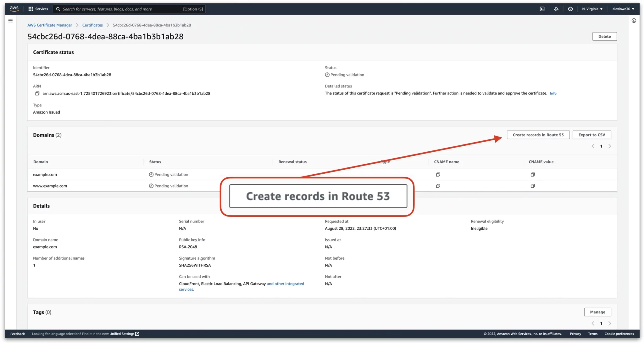This screenshot has width=644, height=343.
Task: Open Terms footer link
Action: coord(592,334)
